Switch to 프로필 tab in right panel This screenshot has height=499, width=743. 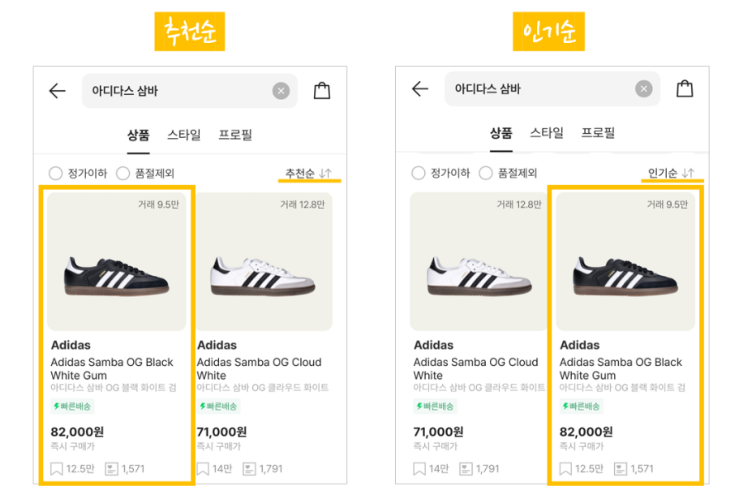(598, 132)
